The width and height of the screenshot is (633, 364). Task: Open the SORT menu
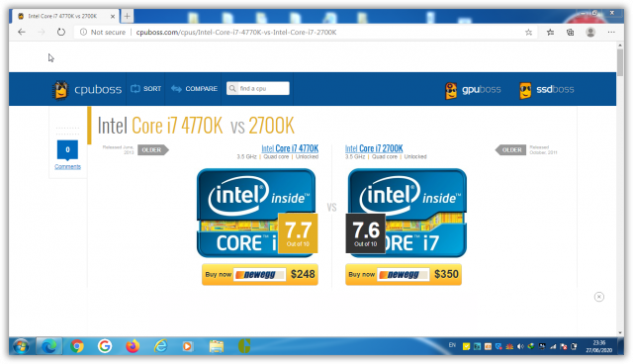[145, 89]
